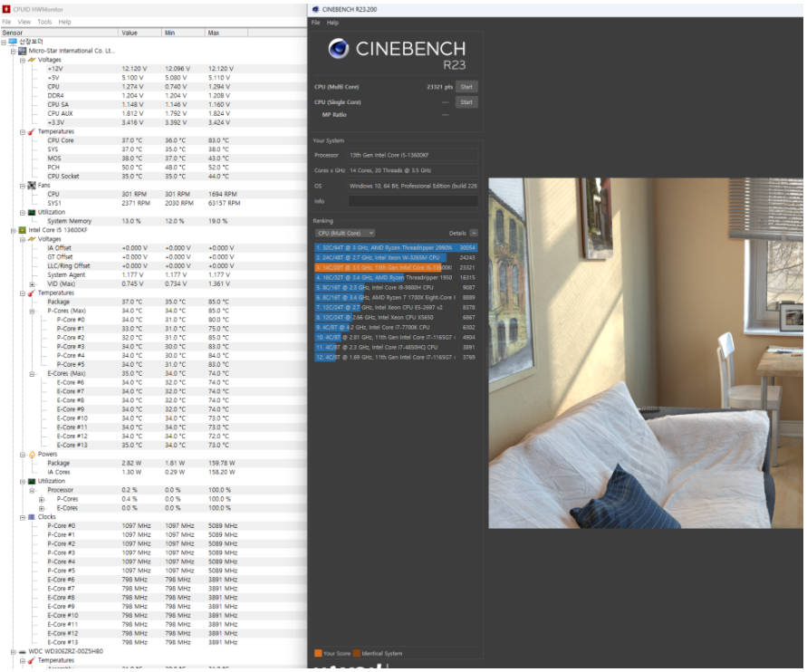Click the Processor field in Your System
Screen dimensions: 807x672
[413, 155]
